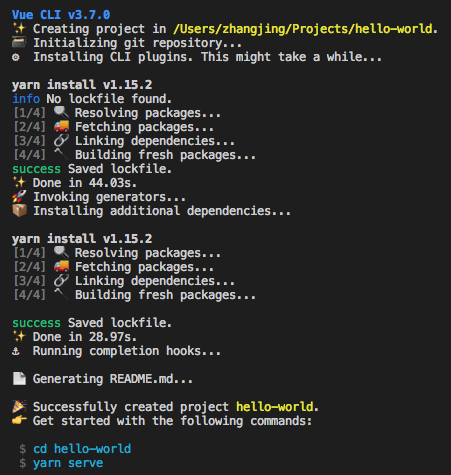Image resolution: width=451 pixels, height=475 pixels.
Task: Click the gear icon before Installing CLI plugins
Action: 16,57
